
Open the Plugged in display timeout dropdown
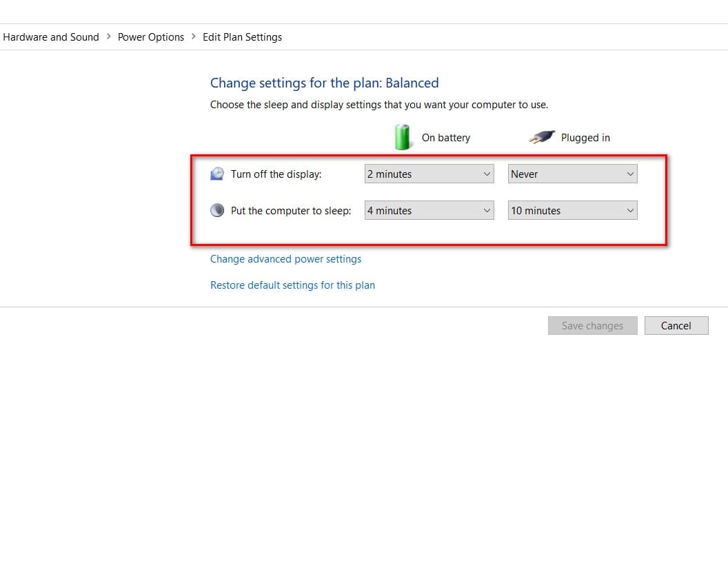pyautogui.click(x=572, y=174)
